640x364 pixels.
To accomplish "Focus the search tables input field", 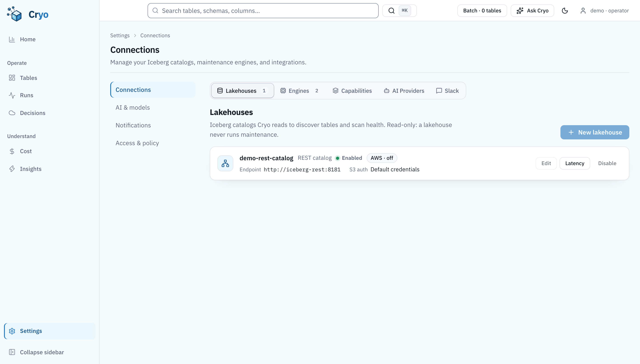I will 263,10.
